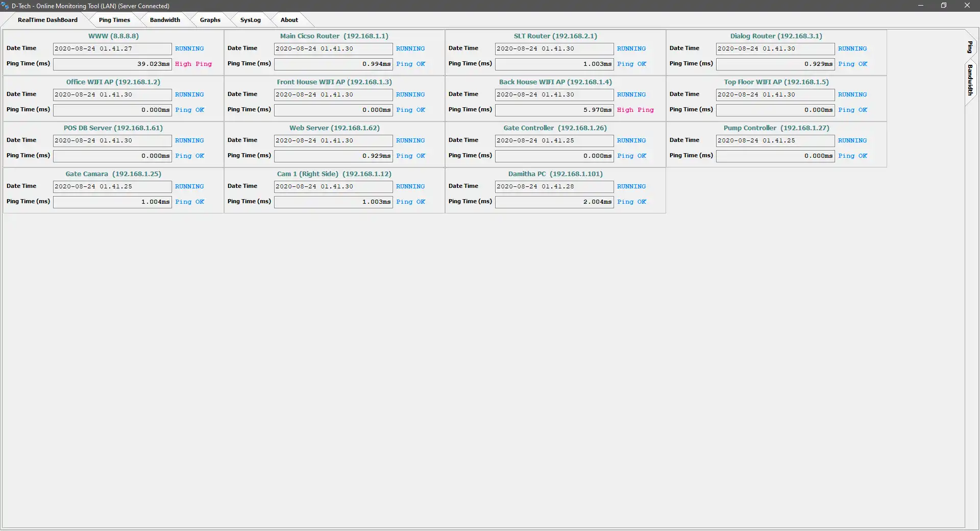The image size is (980, 531).
Task: Click Gate Controller ping time field
Action: pos(554,156)
